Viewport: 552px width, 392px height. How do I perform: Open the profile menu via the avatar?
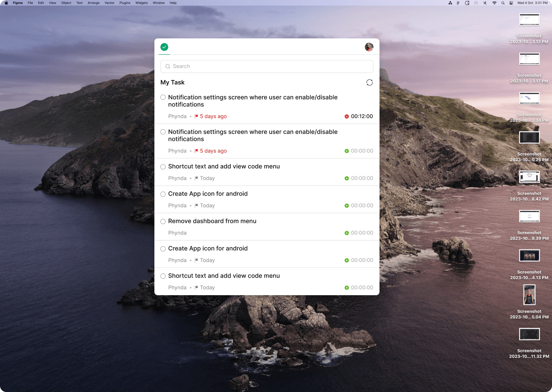click(x=369, y=47)
